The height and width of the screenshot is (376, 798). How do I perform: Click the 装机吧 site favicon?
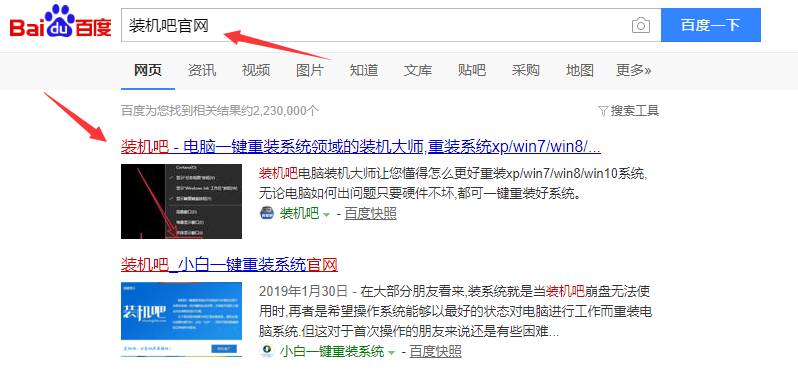[x=267, y=213]
